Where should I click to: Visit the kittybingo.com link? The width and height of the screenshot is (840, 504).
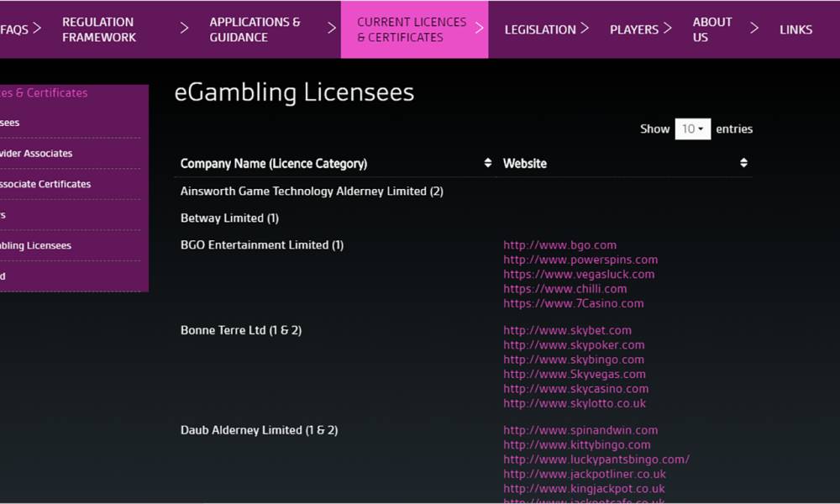pos(576,444)
